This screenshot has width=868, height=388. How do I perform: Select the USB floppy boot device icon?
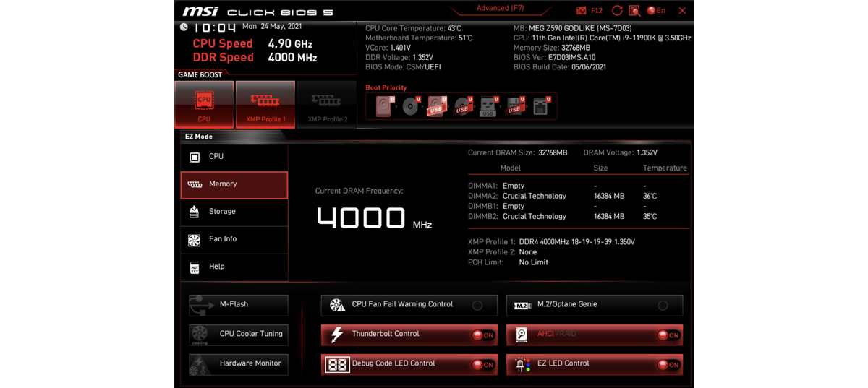(514, 107)
